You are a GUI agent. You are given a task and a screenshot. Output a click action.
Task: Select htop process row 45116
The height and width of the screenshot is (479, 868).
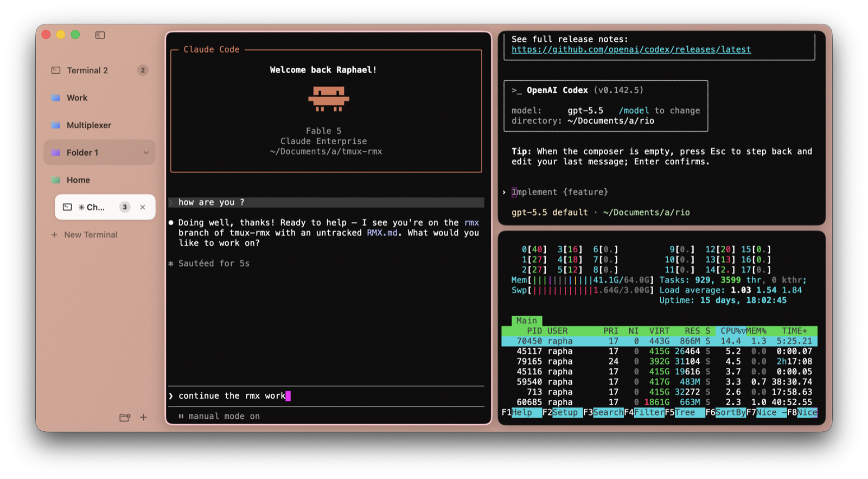pos(659,372)
